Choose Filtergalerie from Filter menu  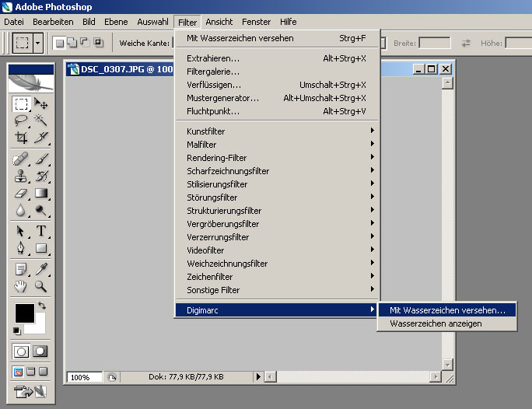[x=277, y=72]
